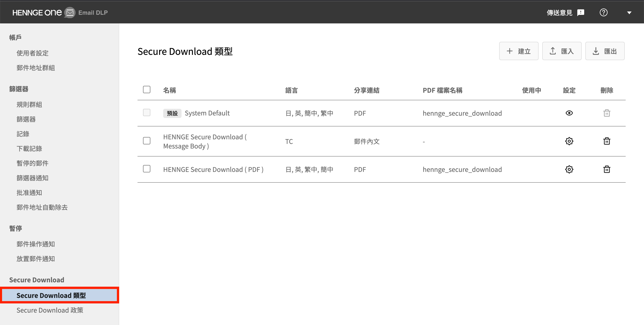Click the 分享連結 column header

[367, 90]
